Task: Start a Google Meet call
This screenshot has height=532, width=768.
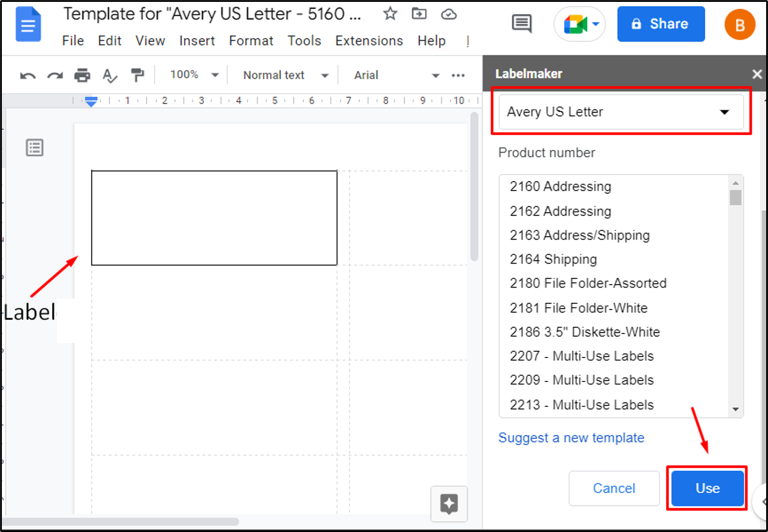Action: tap(575, 24)
